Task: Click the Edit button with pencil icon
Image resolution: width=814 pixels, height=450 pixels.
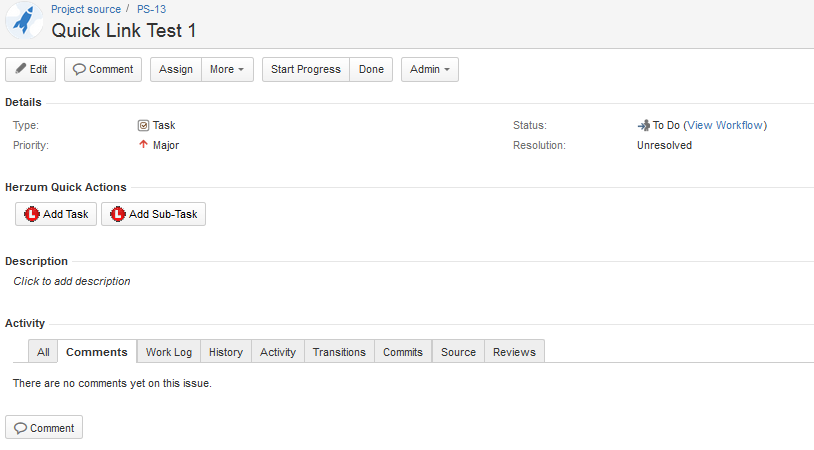Action: click(x=31, y=69)
